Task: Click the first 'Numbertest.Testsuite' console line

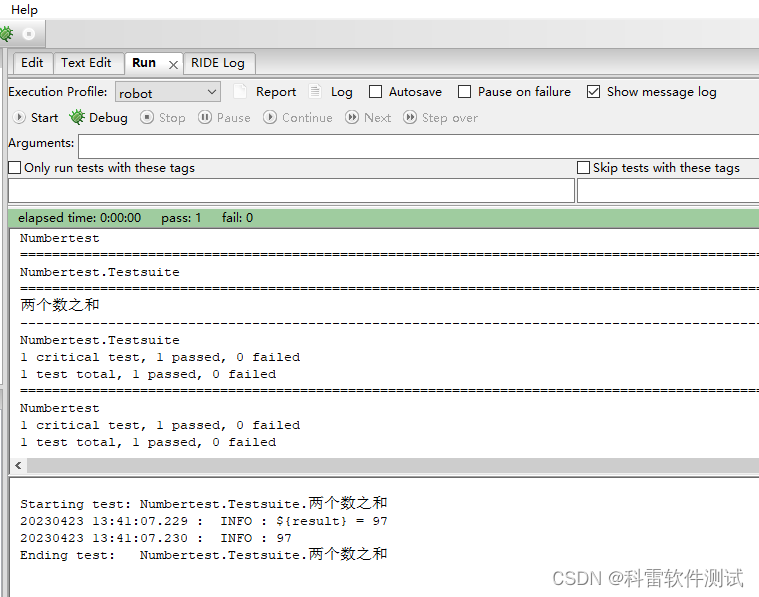Action: click(100, 272)
